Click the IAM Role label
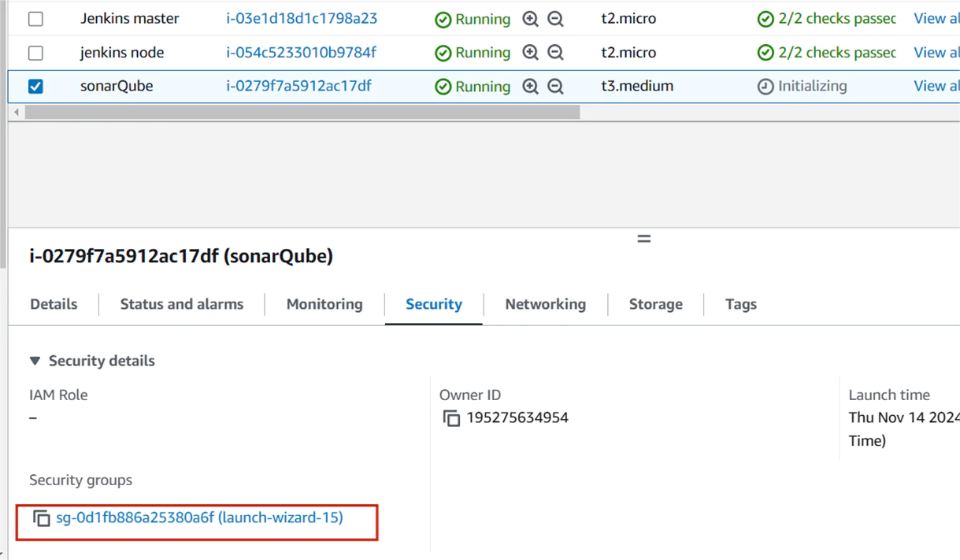This screenshot has height=560, width=960. pyautogui.click(x=58, y=395)
